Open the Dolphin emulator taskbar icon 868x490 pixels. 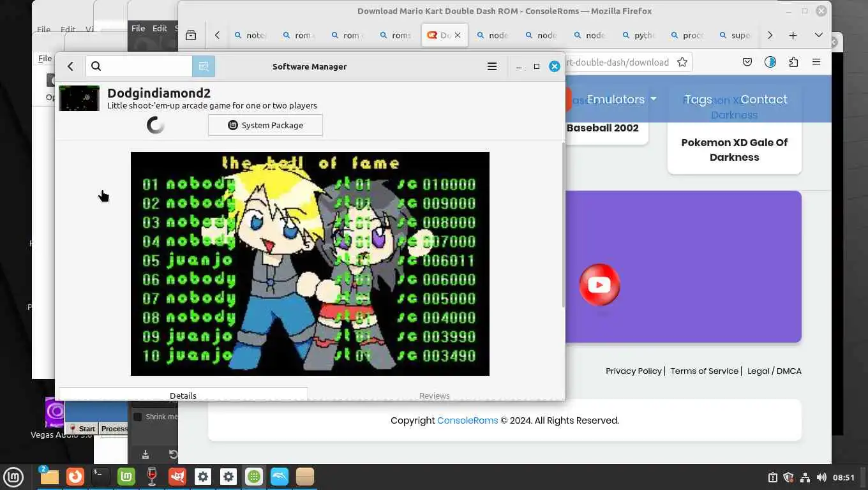pyautogui.click(x=280, y=477)
